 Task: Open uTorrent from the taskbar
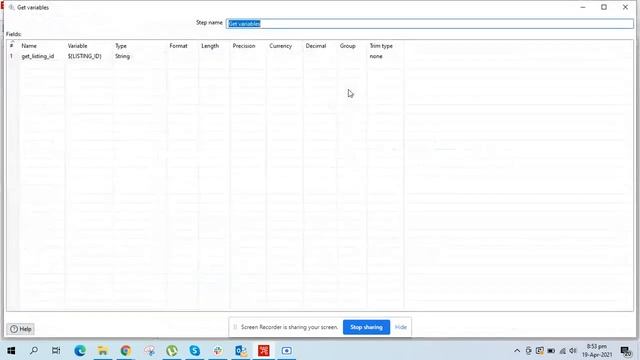click(172, 351)
